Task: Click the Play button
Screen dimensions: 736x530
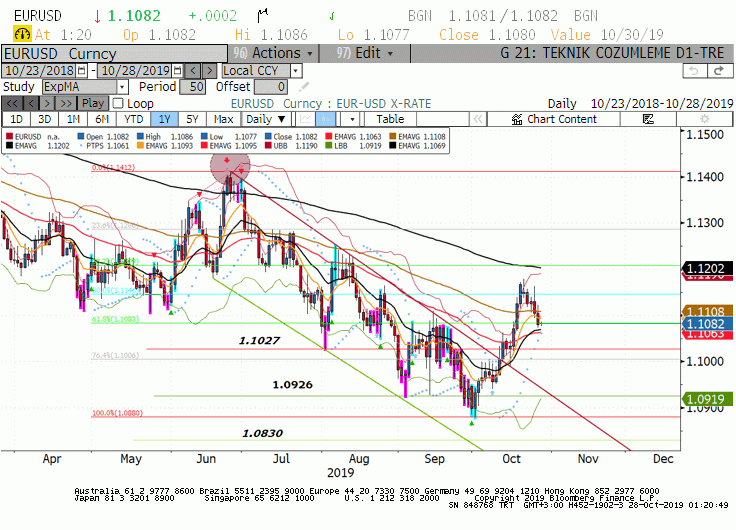Action: click(93, 103)
